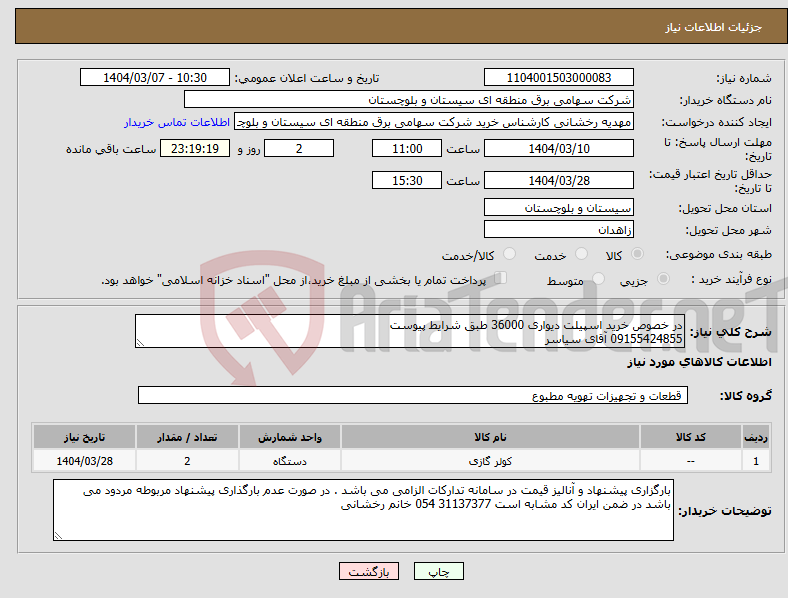Viewport: 788px width, 598px height.
Task: Click the quantity (تعداد / مقدار) column header
Action: [187, 437]
